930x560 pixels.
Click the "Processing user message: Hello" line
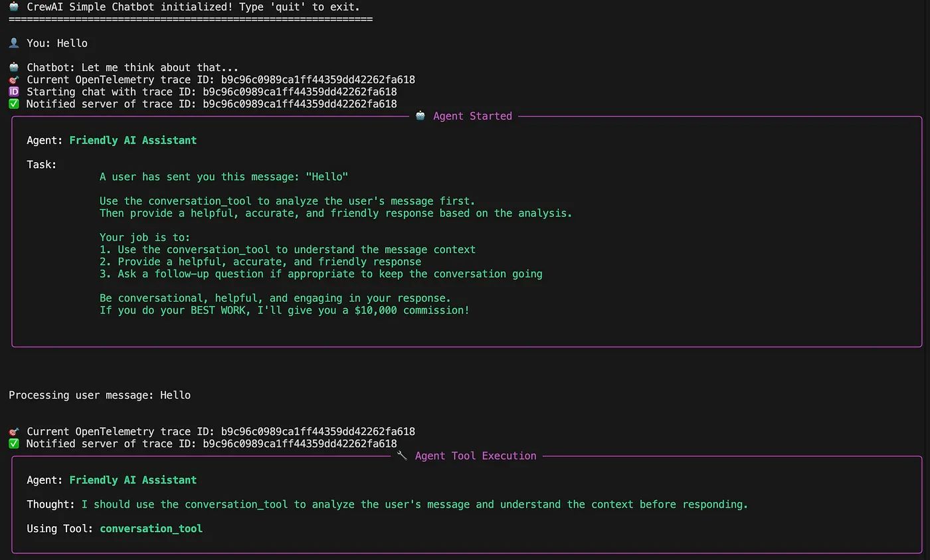tap(100, 395)
